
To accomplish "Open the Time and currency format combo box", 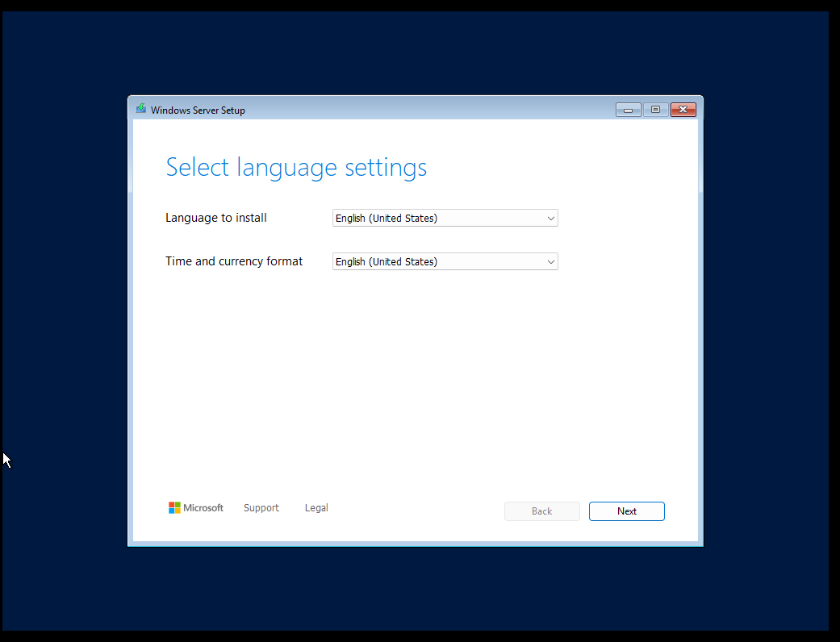I will click(x=445, y=261).
